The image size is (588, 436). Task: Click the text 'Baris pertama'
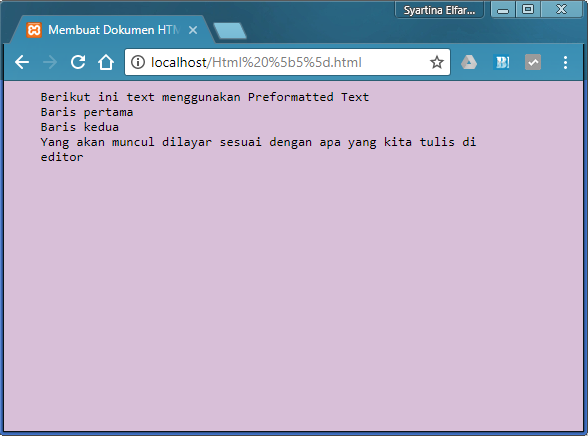coord(87,112)
